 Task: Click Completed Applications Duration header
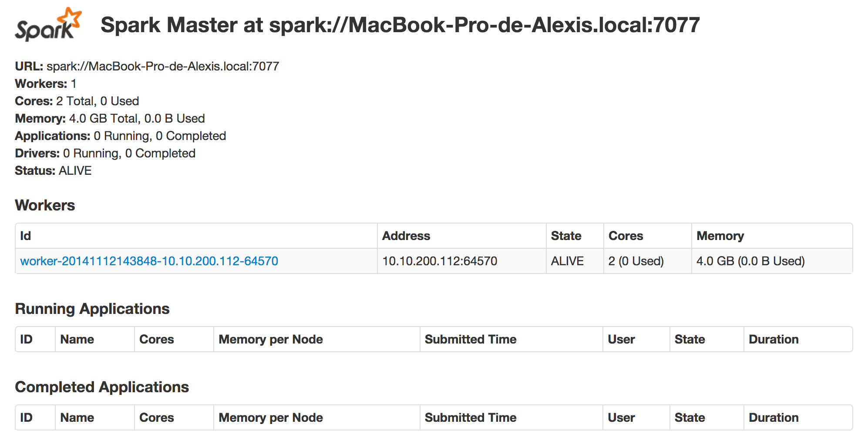tap(773, 417)
